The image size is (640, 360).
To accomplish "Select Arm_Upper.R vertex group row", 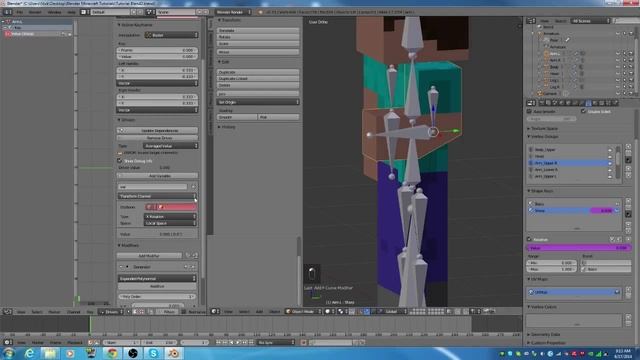I will point(569,163).
